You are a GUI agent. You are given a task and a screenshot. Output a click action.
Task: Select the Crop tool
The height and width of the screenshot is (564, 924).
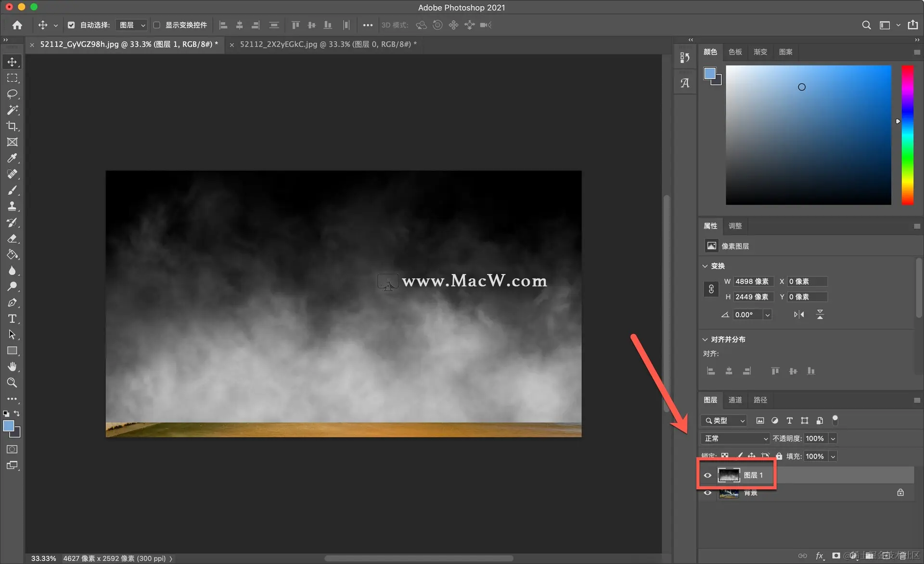pyautogui.click(x=12, y=126)
